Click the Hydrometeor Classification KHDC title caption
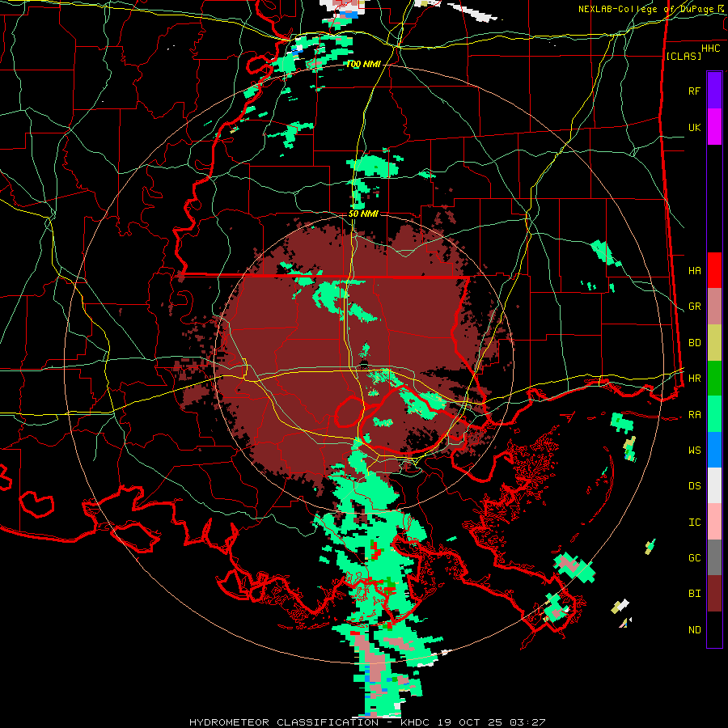728x728 pixels. (x=367, y=722)
